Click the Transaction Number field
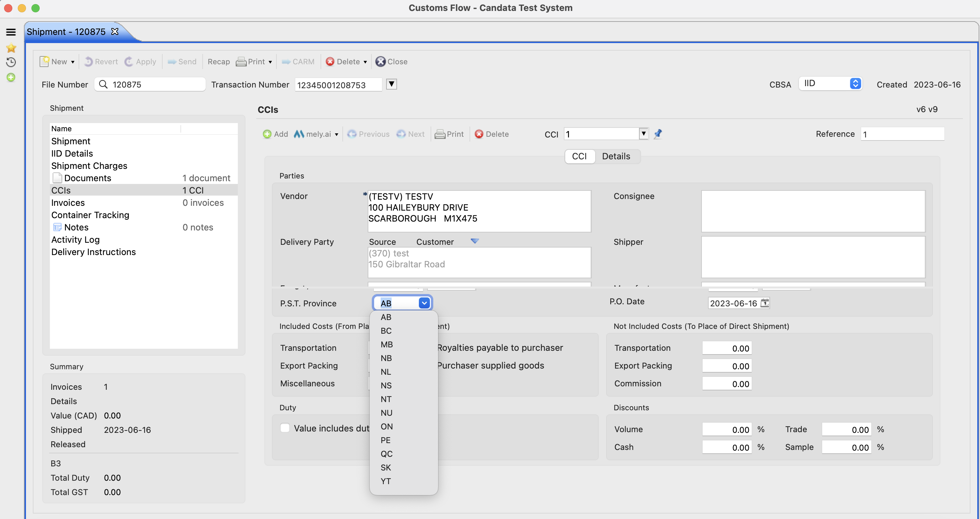Screen dimensions: 980x519 [338, 84]
